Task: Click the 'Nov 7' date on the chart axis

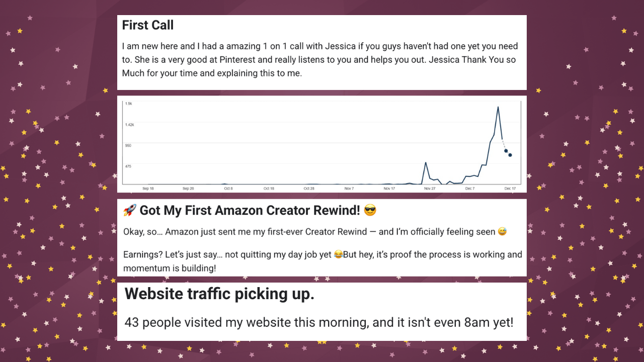Action: [349, 189]
